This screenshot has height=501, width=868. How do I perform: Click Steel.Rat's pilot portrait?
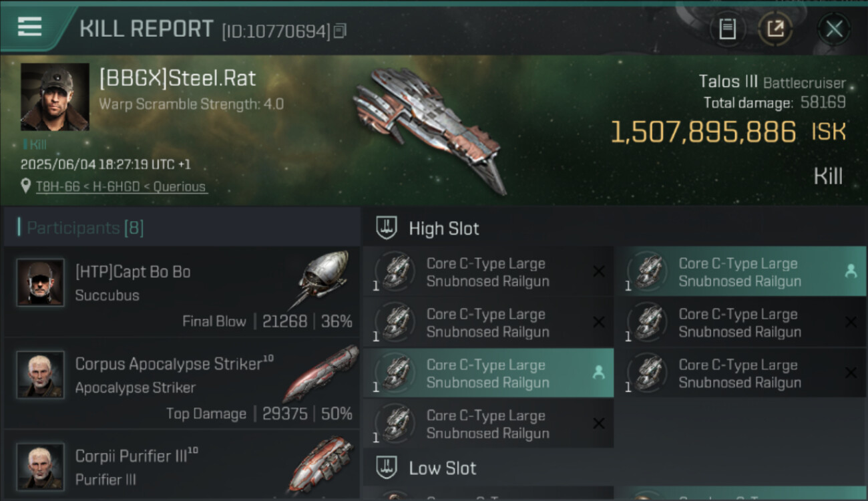[x=55, y=97]
